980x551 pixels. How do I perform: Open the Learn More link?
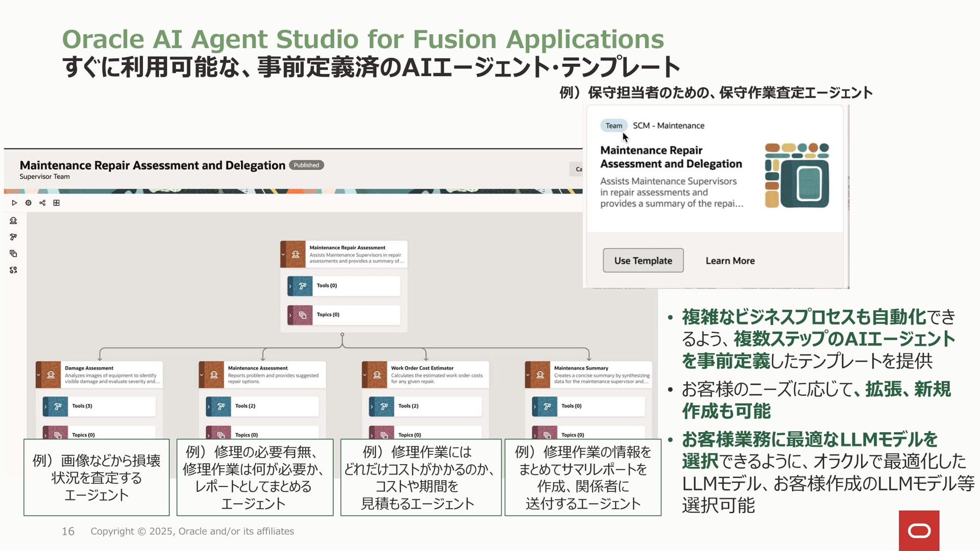tap(730, 261)
